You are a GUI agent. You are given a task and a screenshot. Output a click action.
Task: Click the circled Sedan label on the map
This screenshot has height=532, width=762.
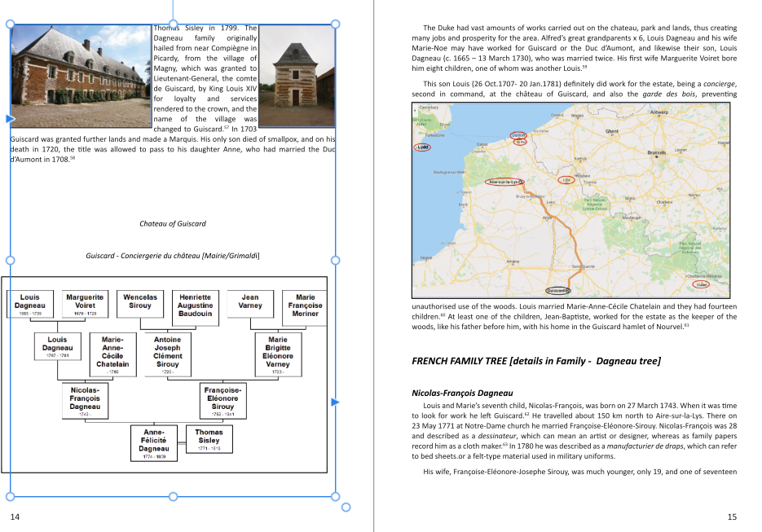coord(701,284)
